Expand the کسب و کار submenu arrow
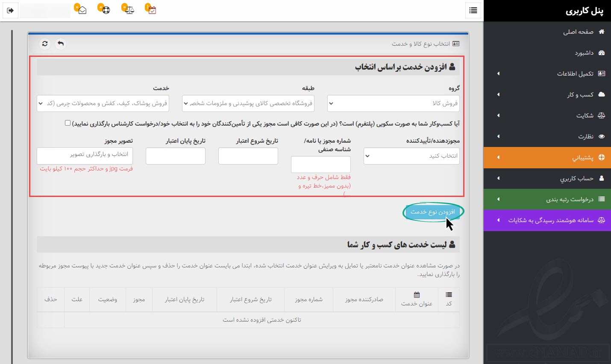The image size is (611, 364). 498,94
